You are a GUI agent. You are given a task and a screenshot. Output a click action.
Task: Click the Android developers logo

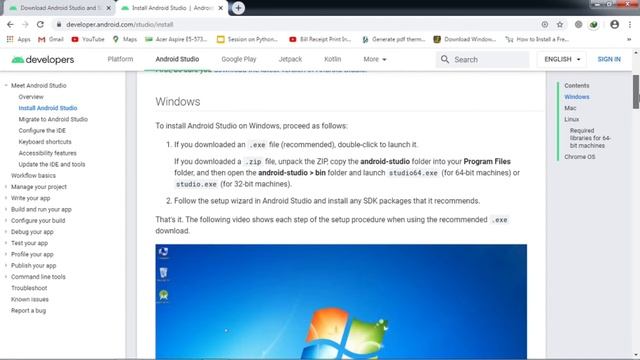(x=43, y=60)
